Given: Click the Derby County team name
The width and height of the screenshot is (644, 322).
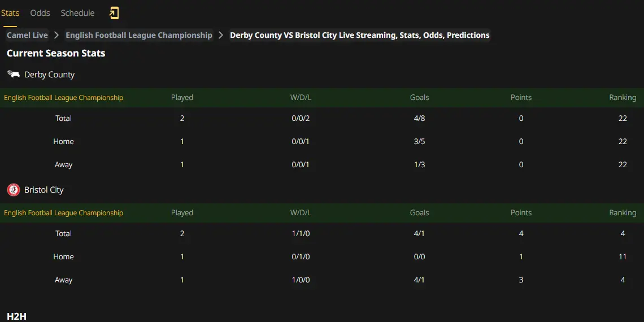Looking at the screenshot, I should [49, 75].
